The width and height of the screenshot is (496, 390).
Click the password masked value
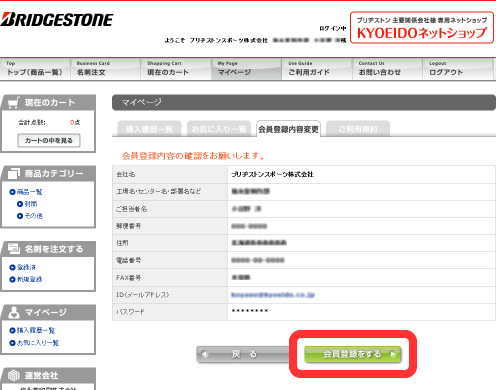pos(250,311)
